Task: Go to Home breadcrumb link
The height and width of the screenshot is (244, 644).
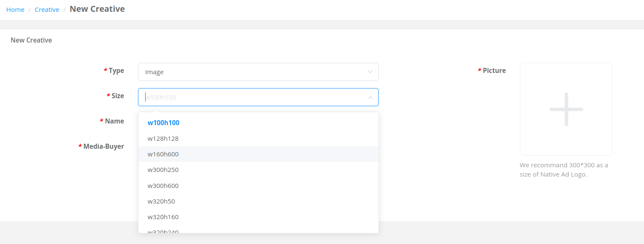Action: pyautogui.click(x=15, y=9)
